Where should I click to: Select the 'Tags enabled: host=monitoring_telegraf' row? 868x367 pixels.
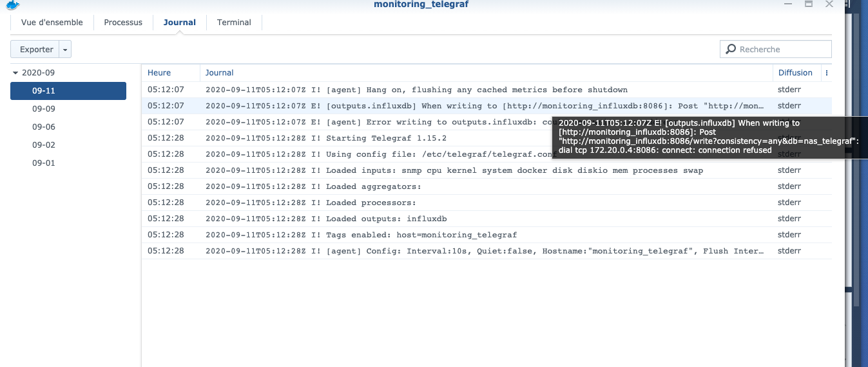click(487, 235)
